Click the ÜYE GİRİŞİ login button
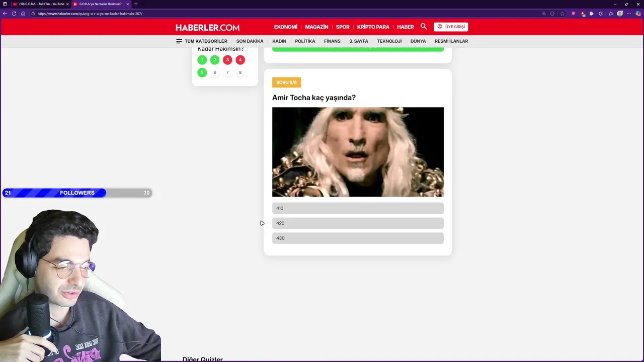Image resolution: width=644 pixels, height=362 pixels. tap(451, 27)
